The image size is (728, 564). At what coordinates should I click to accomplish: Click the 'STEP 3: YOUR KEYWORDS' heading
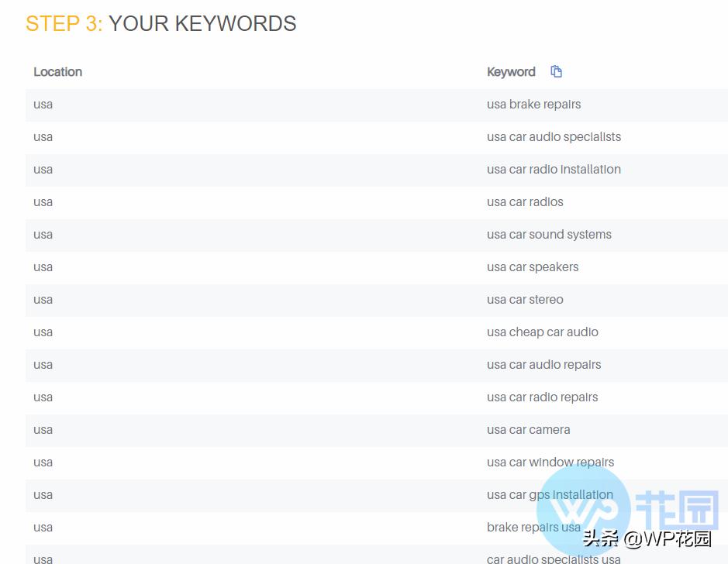160,24
